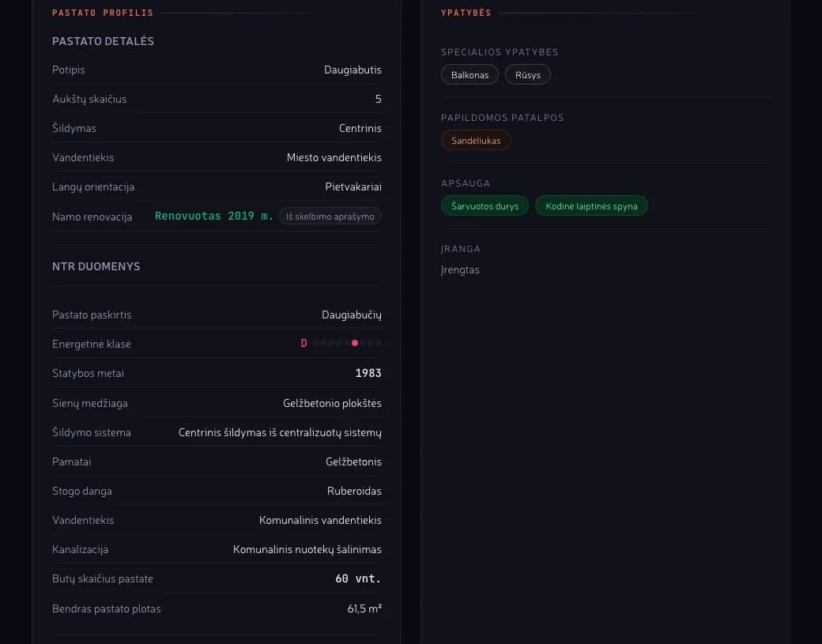Viewport: 822px width, 644px height.
Task: Click the 'Iš skelbimo aprašymo' source badge
Action: coord(330,217)
